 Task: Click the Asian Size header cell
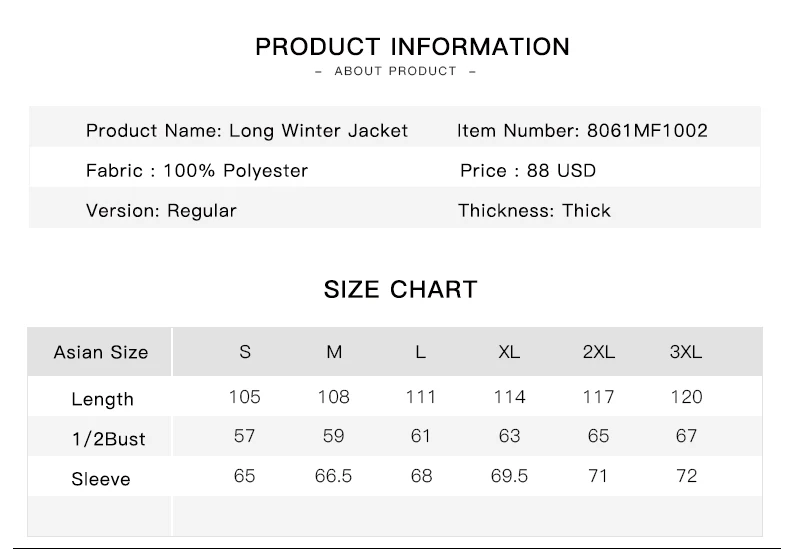point(100,352)
